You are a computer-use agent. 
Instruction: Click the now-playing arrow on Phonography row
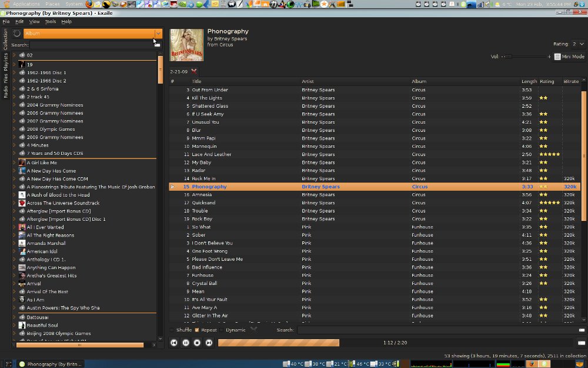(x=172, y=187)
